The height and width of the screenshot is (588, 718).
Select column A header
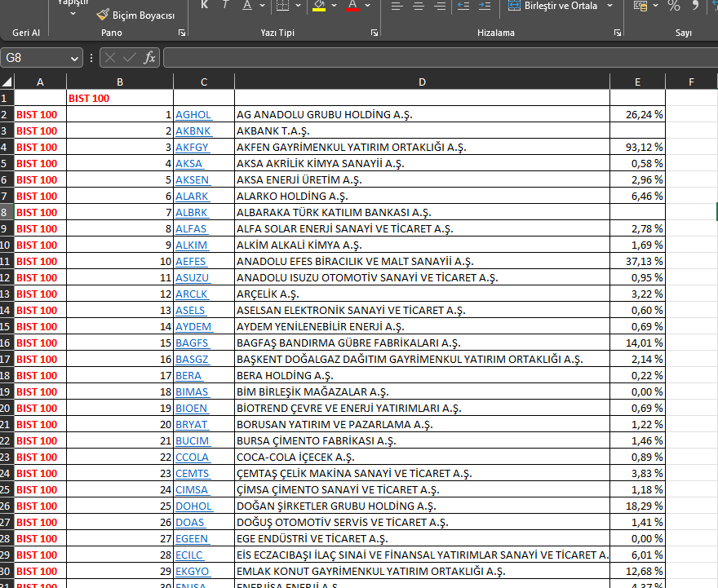pos(40,82)
